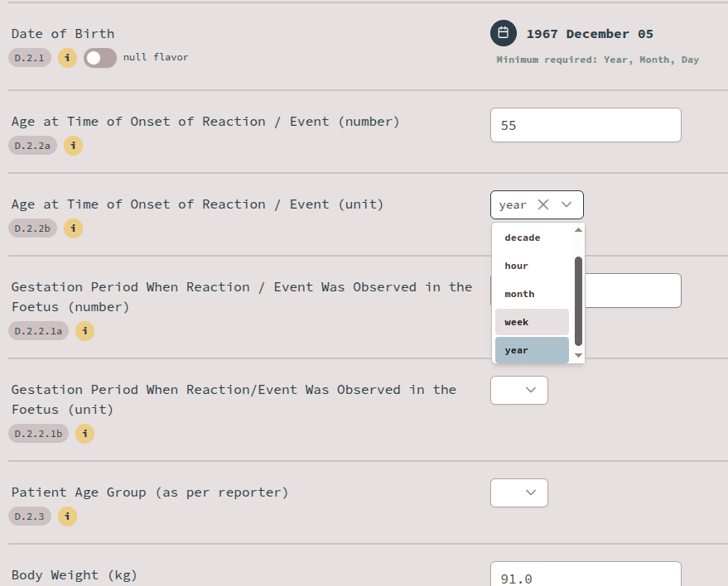Screen dimensions: 728x586
Task: Click the date value 1967 December 05
Action: [x=590, y=34]
